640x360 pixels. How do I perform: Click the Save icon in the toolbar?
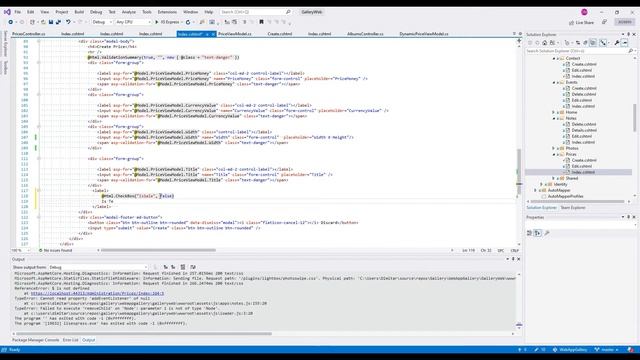(x=51, y=22)
